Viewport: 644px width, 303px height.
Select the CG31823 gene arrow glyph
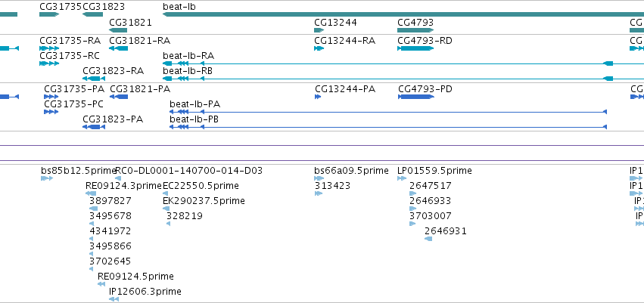pyautogui.click(x=92, y=14)
